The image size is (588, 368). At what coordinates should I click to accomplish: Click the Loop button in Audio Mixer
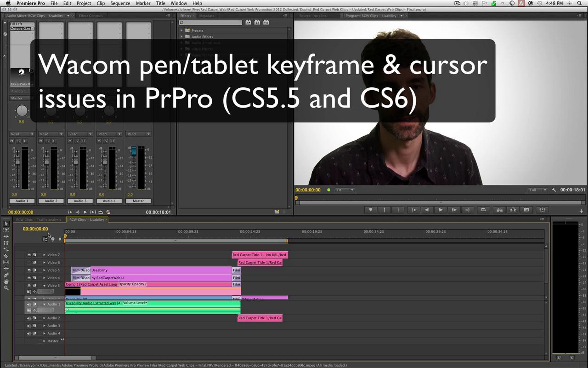(101, 212)
